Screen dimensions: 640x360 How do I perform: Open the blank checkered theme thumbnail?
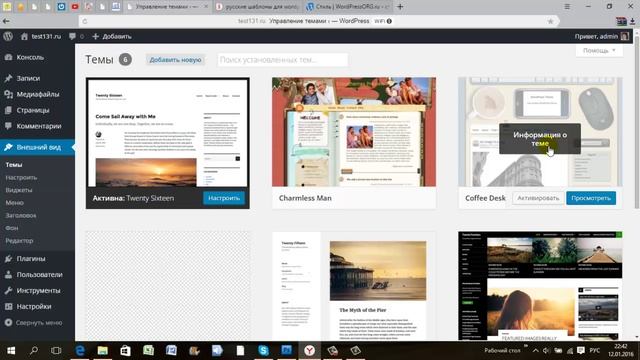(168, 286)
